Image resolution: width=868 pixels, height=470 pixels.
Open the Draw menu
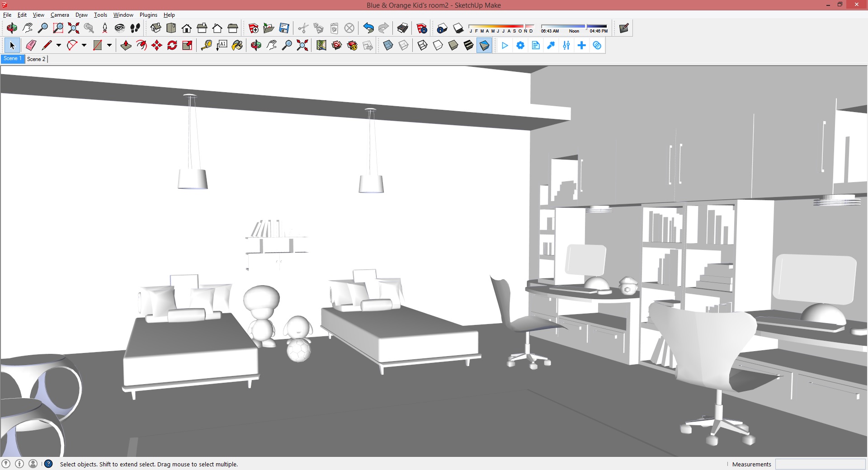(81, 15)
